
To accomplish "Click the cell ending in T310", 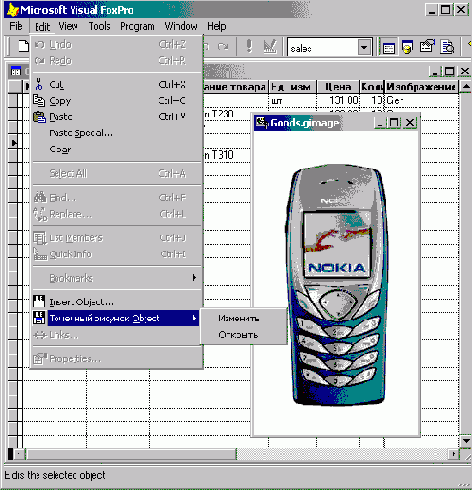I will pyautogui.click(x=219, y=155).
